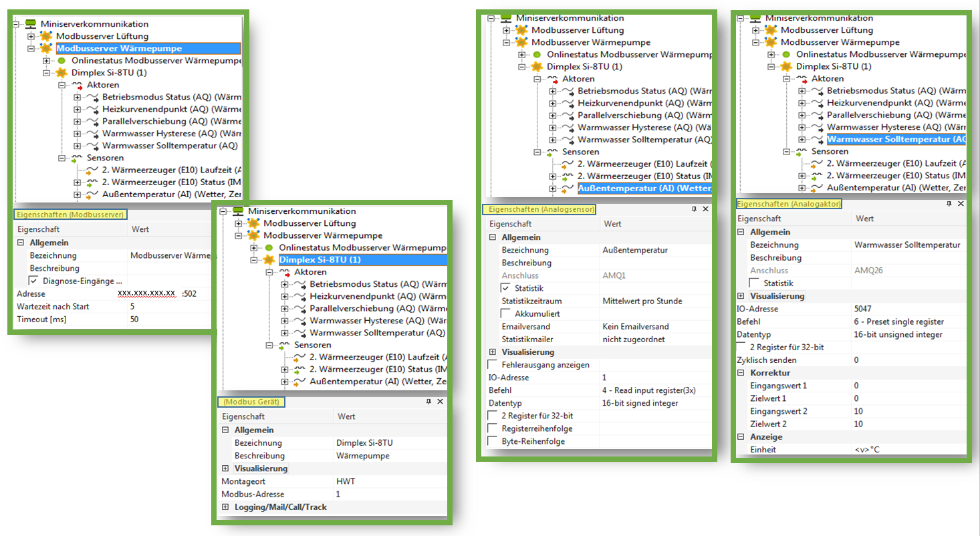Click Parallelverschiebung icon in Analogsensor screenshot

coord(568,115)
